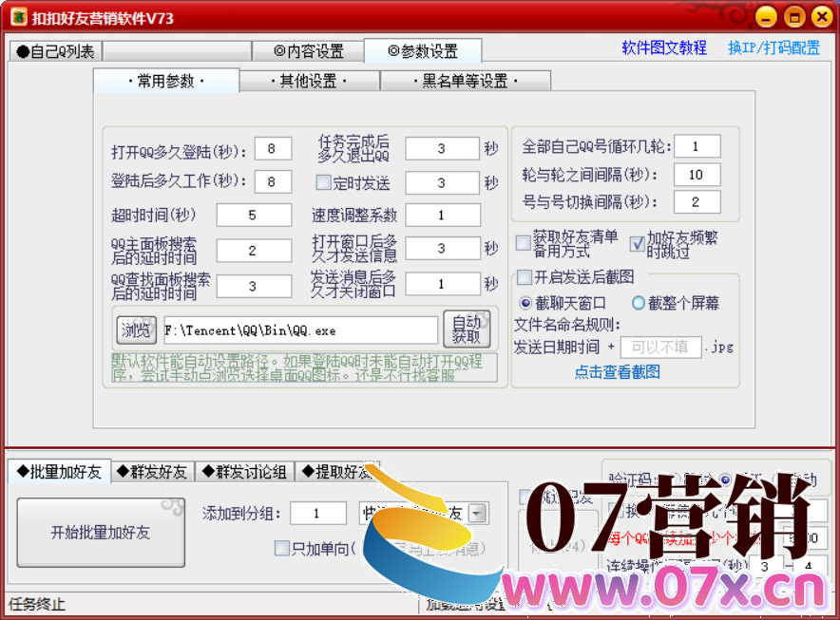This screenshot has height=620, width=840.
Task: Switch to the 自己Q列表 tab
Action: [56, 51]
